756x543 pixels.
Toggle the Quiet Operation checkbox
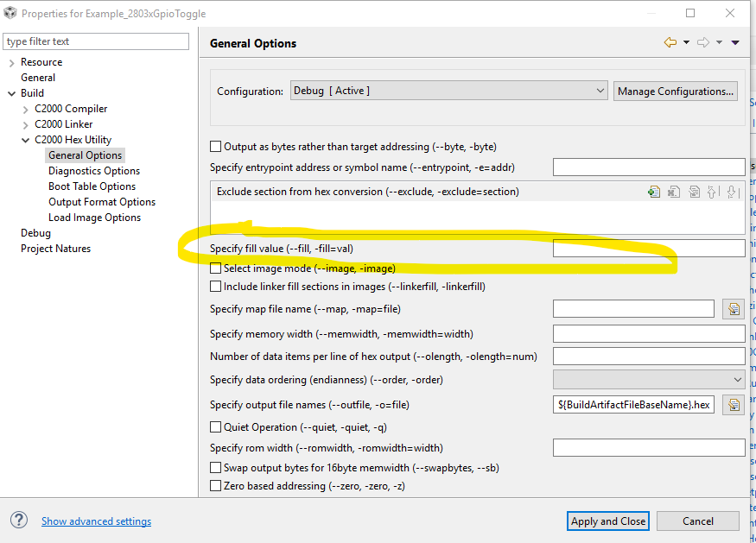[x=216, y=426]
